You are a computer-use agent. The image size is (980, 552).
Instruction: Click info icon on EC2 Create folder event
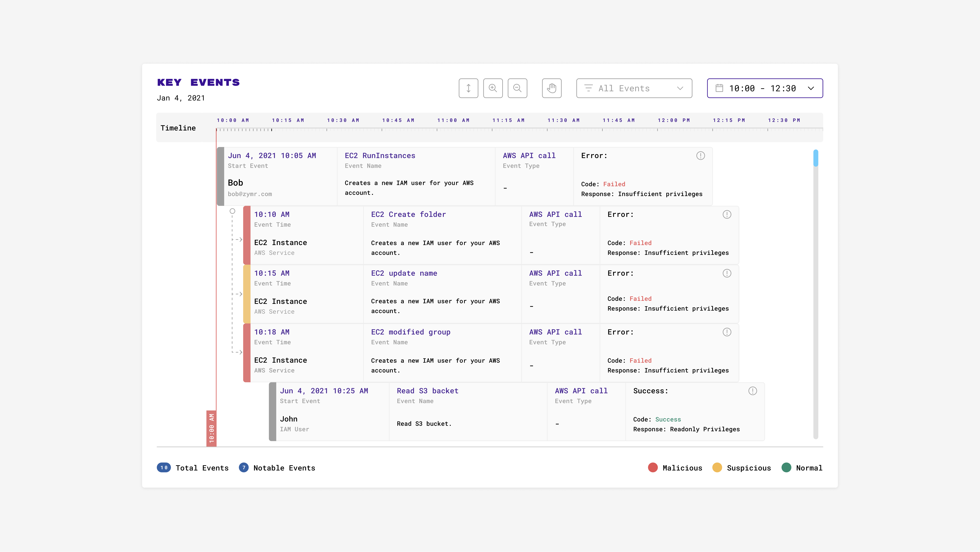(727, 215)
